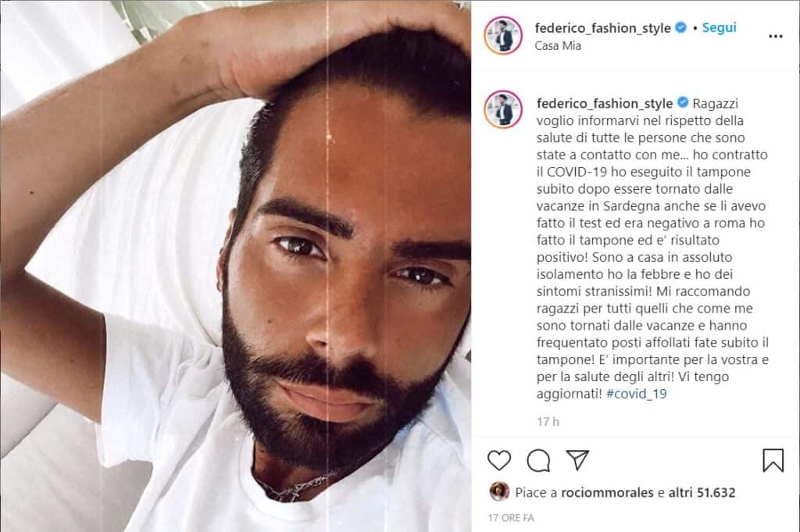This screenshot has height=532, width=800.
Task: Click the selfie photo of the post
Action: pos(235,266)
